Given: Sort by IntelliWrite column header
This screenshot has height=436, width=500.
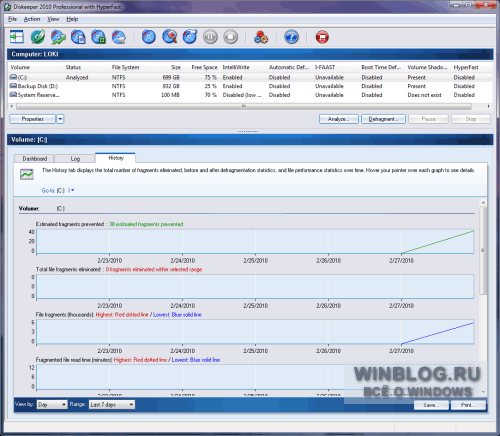Looking at the screenshot, I should 244,67.
